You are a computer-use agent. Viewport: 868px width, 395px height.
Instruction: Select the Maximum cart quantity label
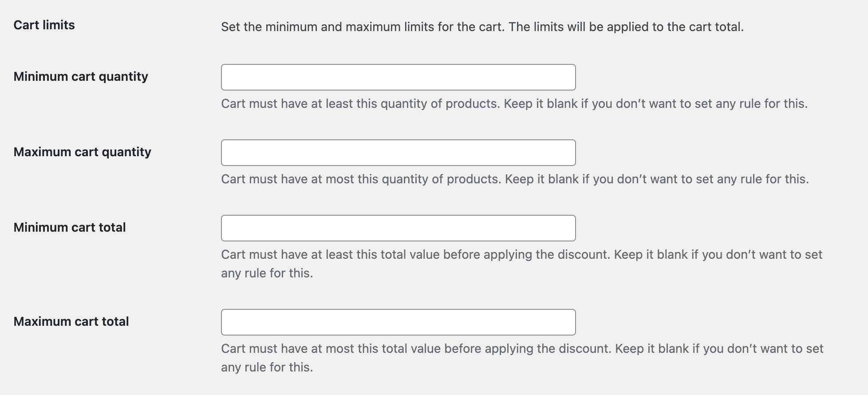83,152
